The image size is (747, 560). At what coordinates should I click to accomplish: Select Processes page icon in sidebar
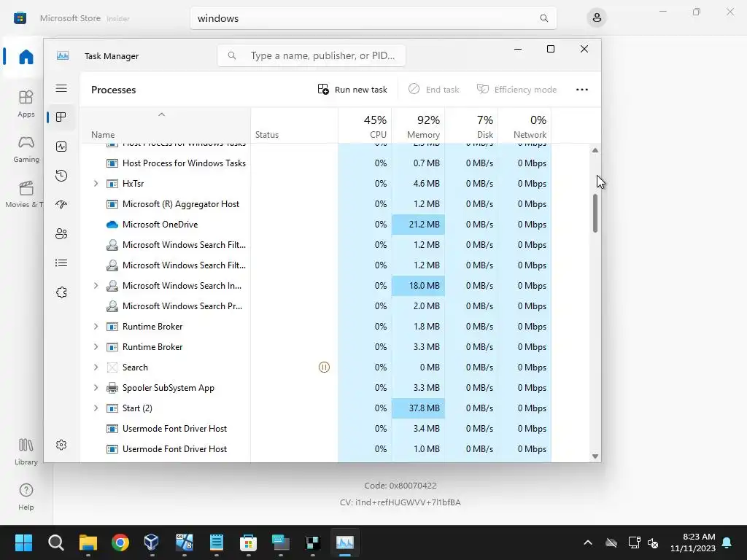click(x=61, y=117)
